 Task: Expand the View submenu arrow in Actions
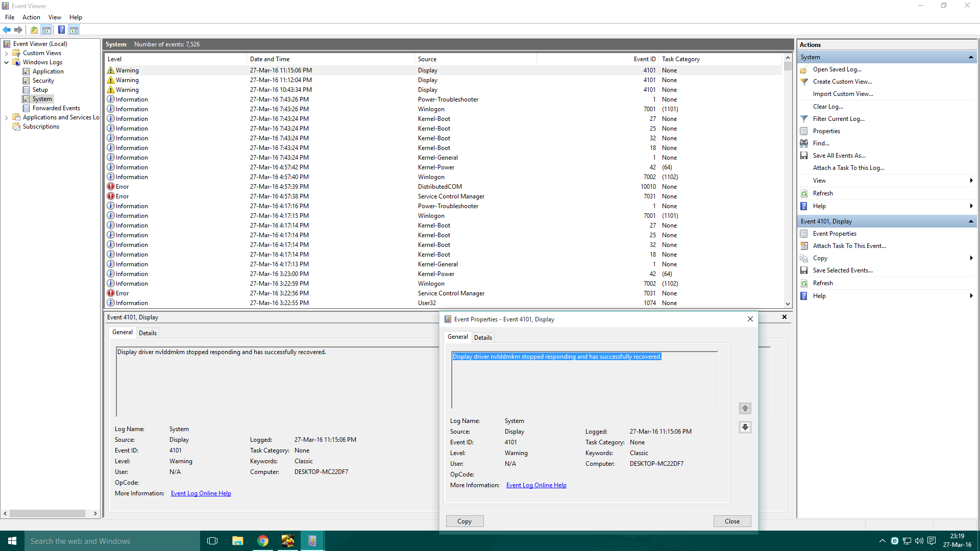(x=971, y=181)
